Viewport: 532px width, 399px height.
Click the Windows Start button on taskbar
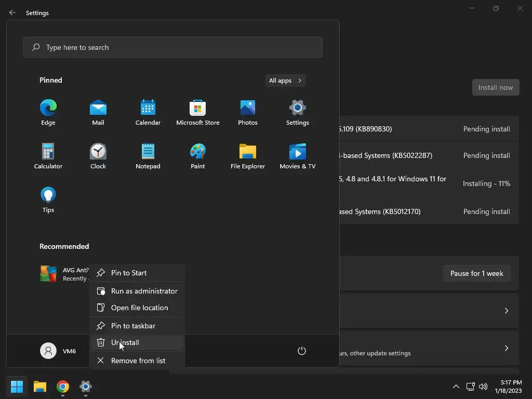[17, 387]
